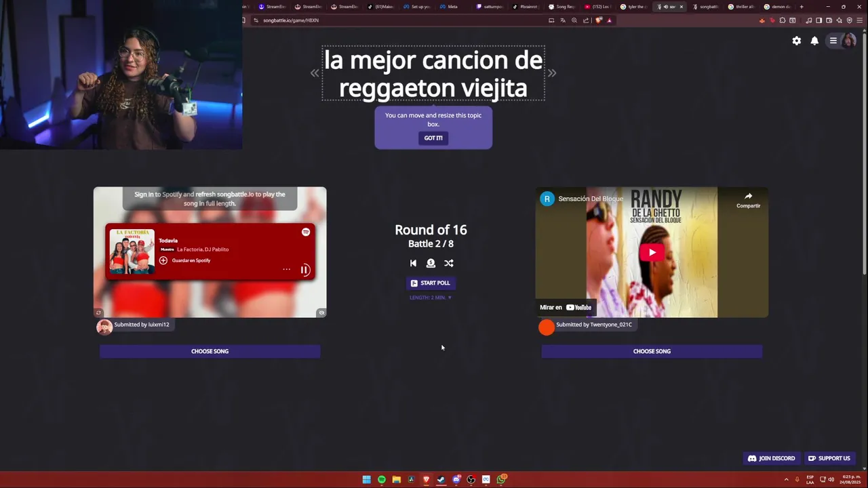Go to previous topic with left double-chevron
868x488 pixels.
[x=315, y=73]
